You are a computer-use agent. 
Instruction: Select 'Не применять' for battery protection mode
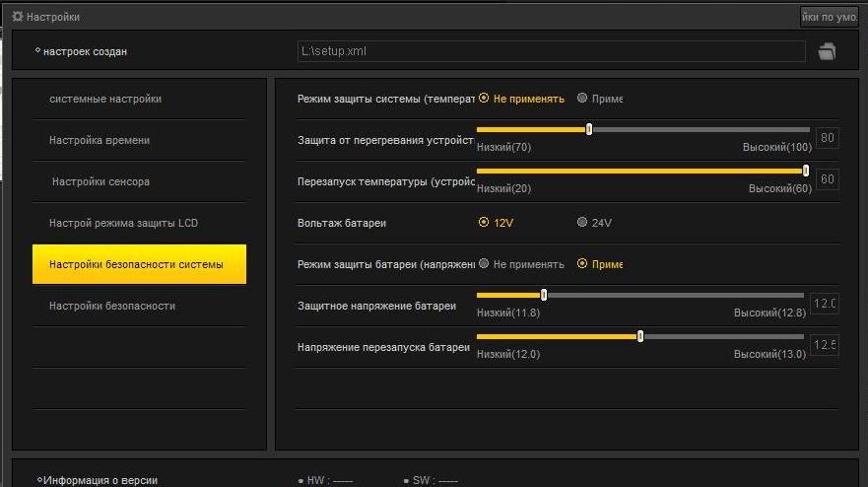484,264
